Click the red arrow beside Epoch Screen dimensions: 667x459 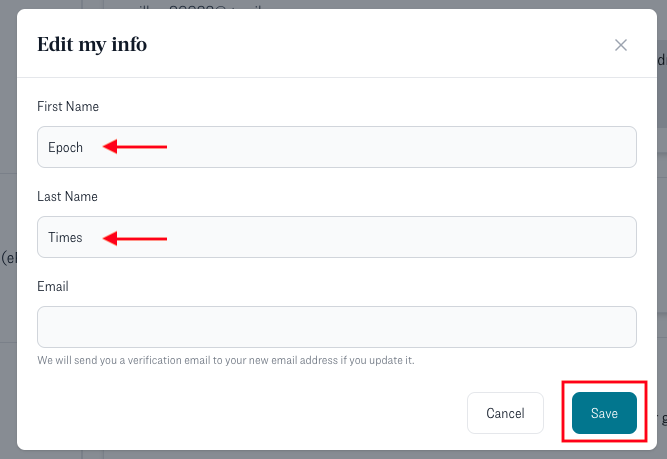point(136,147)
